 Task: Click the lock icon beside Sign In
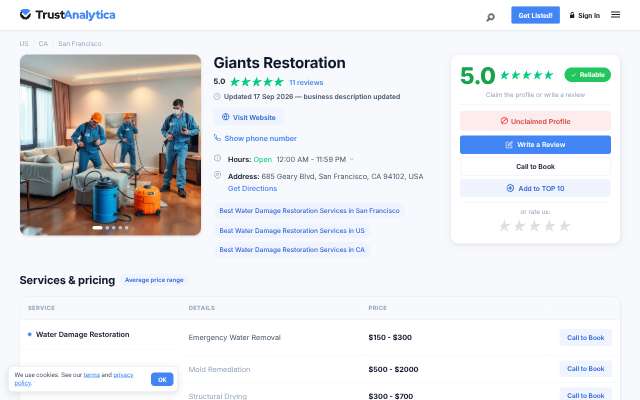(x=572, y=15)
